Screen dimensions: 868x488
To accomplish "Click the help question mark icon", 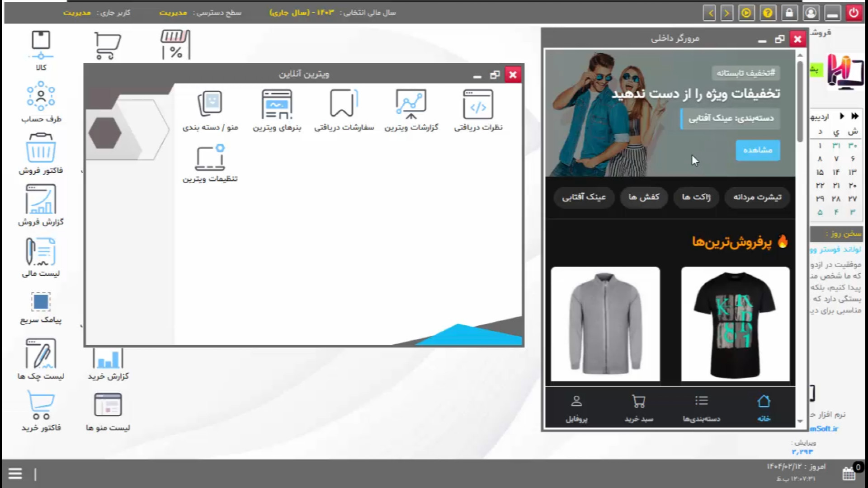I will pyautogui.click(x=768, y=13).
